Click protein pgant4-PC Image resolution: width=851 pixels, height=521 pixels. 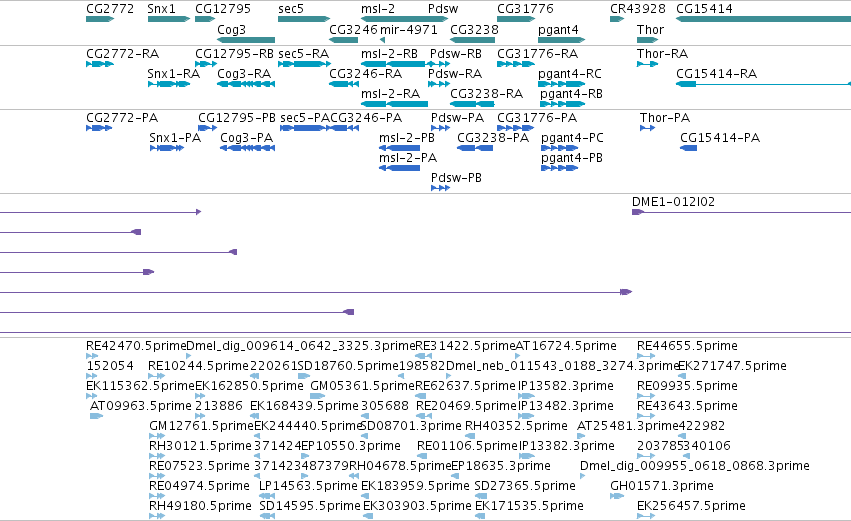pos(560,148)
